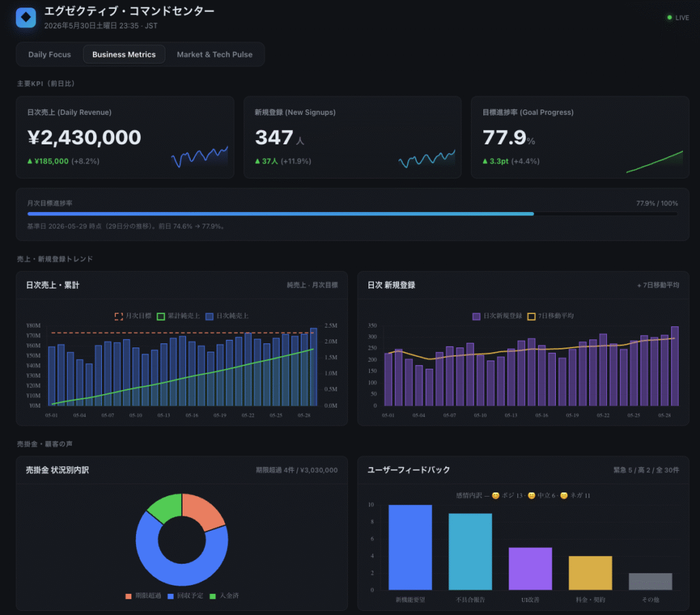Click 回収予定 blue legend square
The height and width of the screenshot is (615, 700).
[x=170, y=596]
